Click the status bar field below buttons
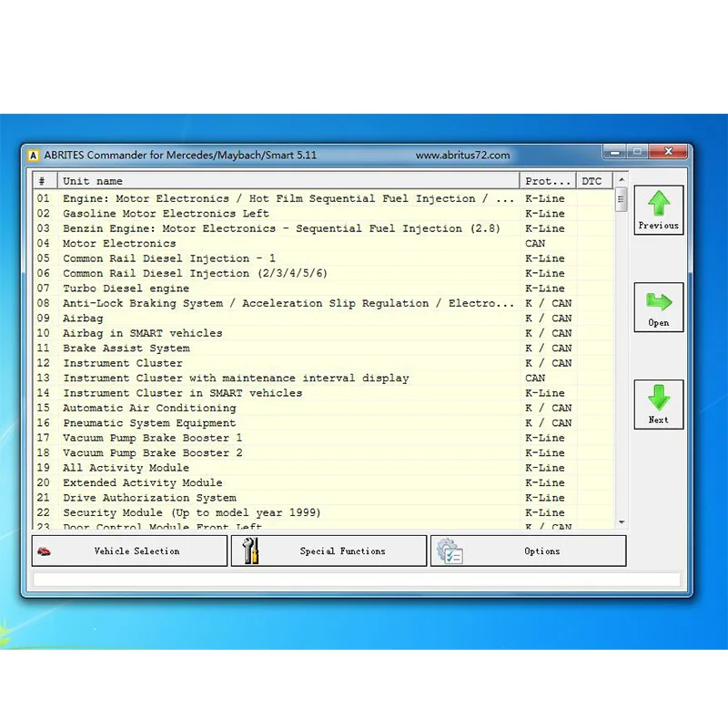The width and height of the screenshot is (728, 728). click(x=357, y=579)
